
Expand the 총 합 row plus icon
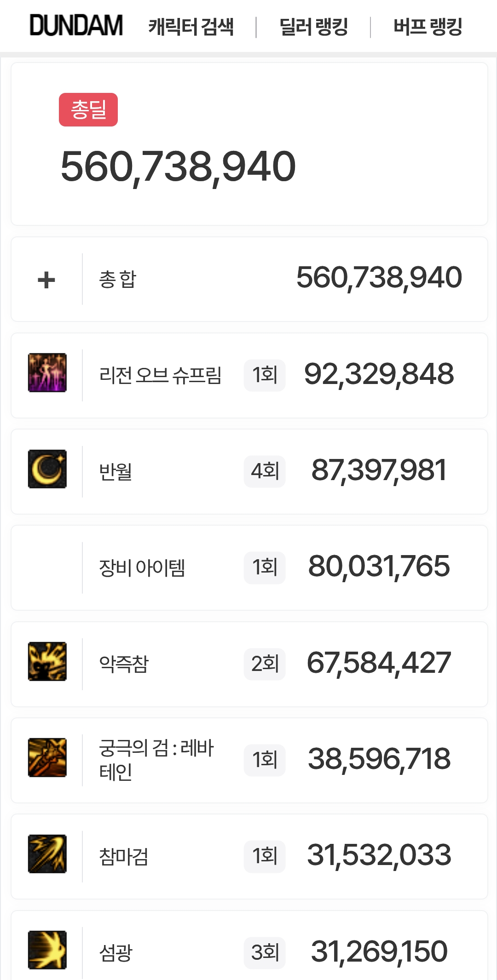tap(46, 280)
